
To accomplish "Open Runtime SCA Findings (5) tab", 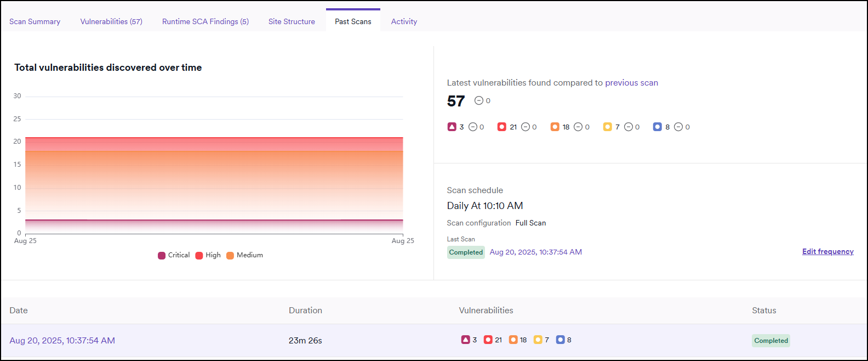I will [x=205, y=21].
